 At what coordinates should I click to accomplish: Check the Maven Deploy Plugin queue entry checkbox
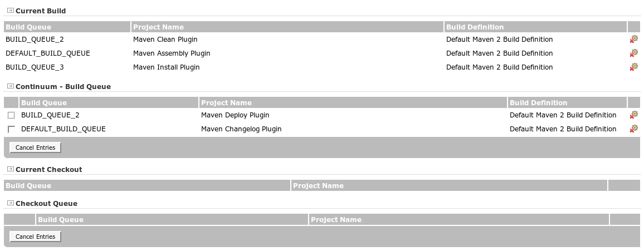click(x=11, y=115)
